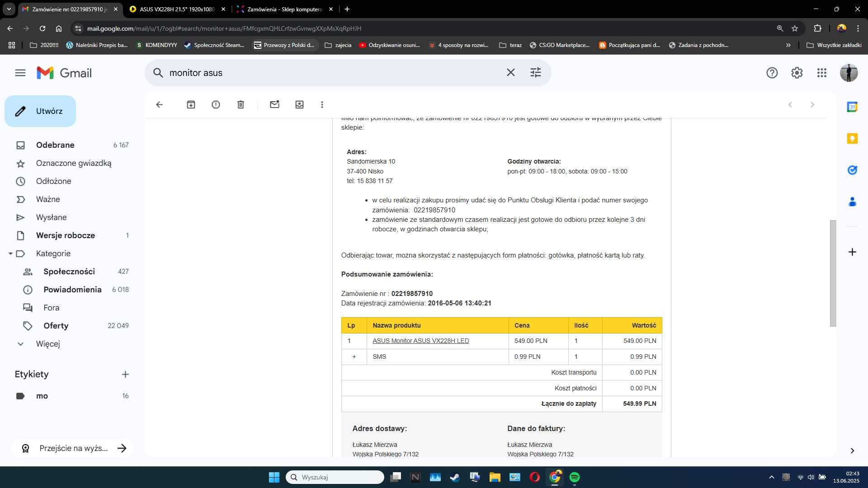868x488 pixels.
Task: Mark this email as unread
Action: point(274,105)
